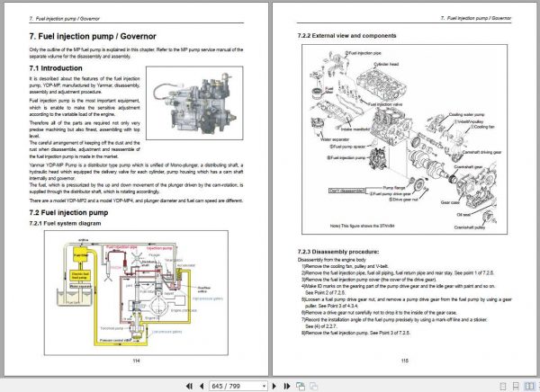The height and width of the screenshot is (392, 540).
Task: Click page number 115 at page bottom
Action: click(405, 361)
